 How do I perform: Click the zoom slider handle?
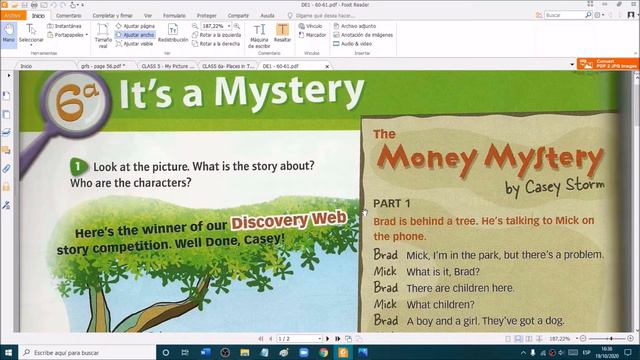click(611, 339)
